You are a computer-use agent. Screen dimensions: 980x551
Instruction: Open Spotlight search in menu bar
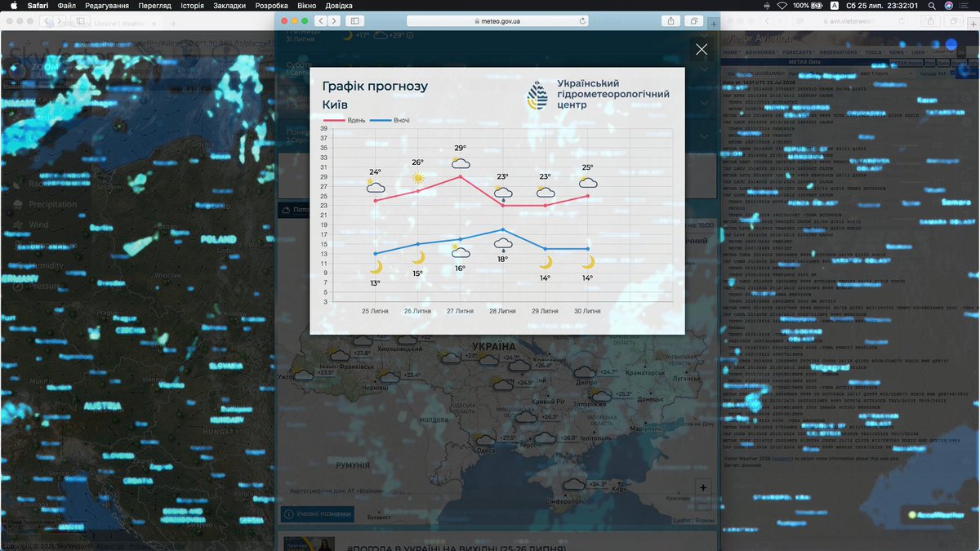click(x=932, y=5)
